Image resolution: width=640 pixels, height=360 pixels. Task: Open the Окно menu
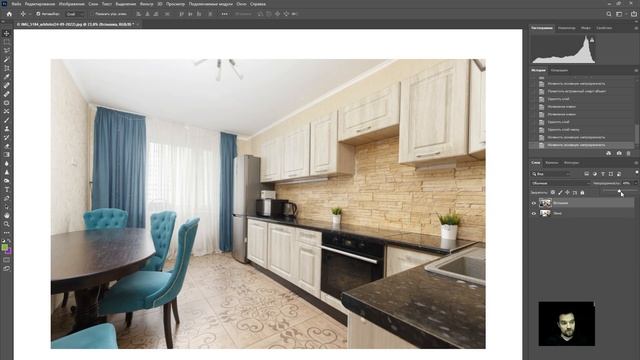(241, 4)
